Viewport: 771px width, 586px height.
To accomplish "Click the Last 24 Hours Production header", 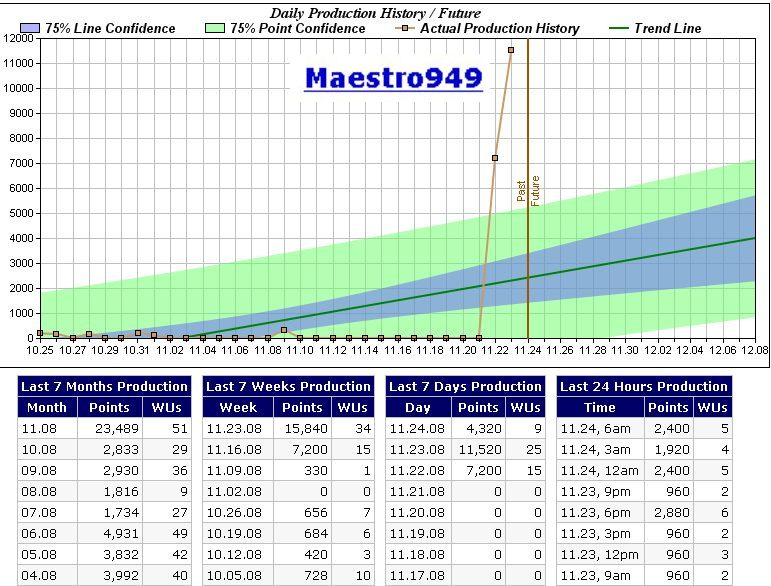I will tap(644, 386).
